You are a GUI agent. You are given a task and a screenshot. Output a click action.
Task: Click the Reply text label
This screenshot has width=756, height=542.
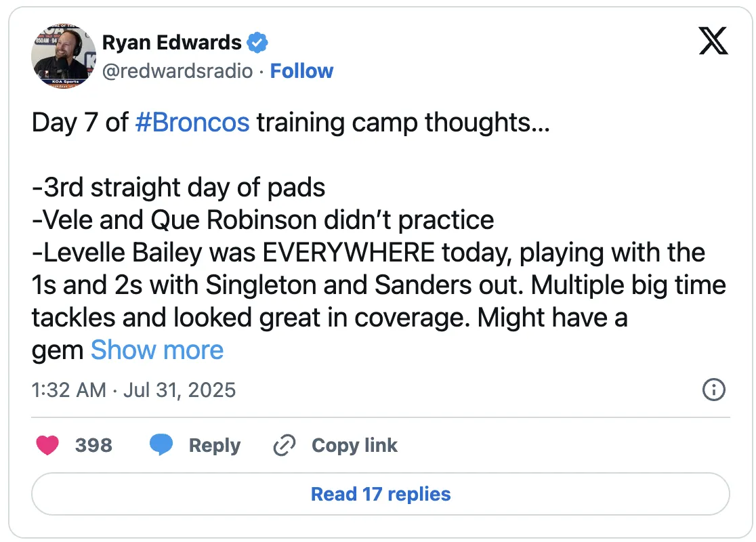click(x=215, y=445)
